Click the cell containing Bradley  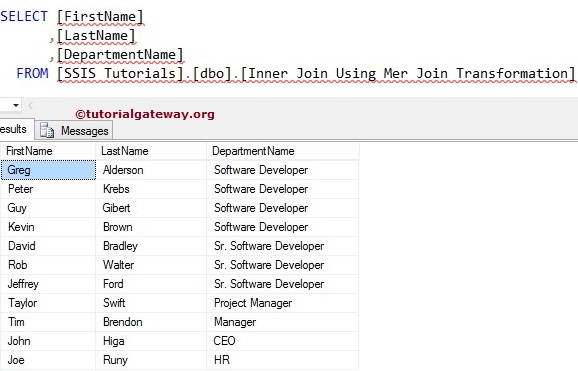[x=151, y=246]
